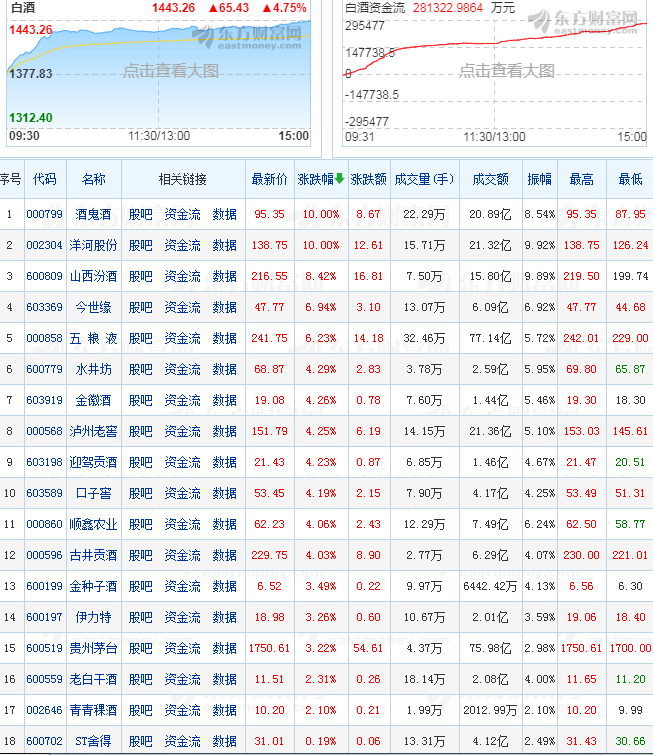The image size is (653, 755).
Task: Open 资金流 link for 老白干酒
Action: pyautogui.click(x=183, y=679)
